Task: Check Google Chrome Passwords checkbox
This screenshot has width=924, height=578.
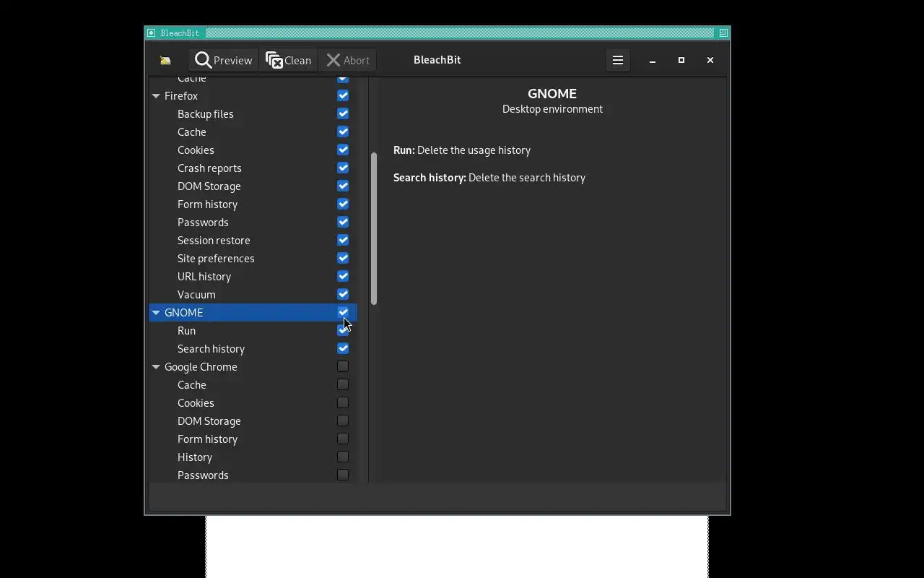Action: click(343, 475)
